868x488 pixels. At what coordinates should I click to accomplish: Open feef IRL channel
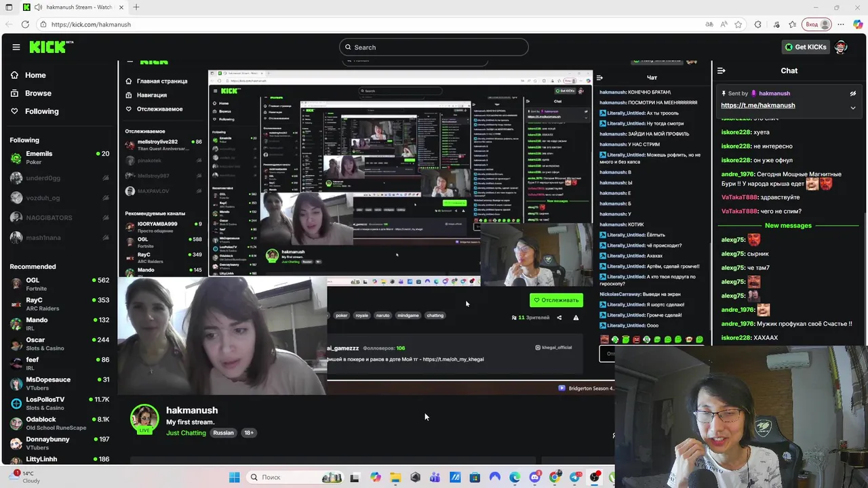coord(60,363)
